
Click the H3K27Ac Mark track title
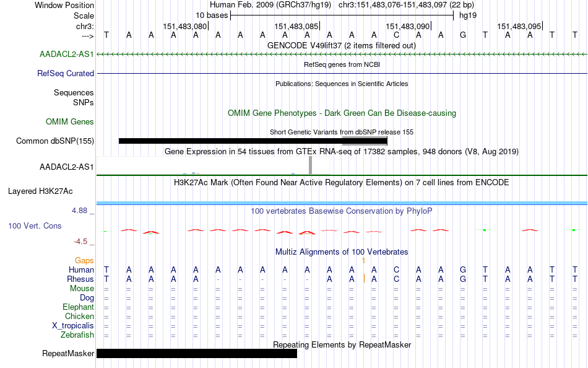pyautogui.click(x=342, y=183)
